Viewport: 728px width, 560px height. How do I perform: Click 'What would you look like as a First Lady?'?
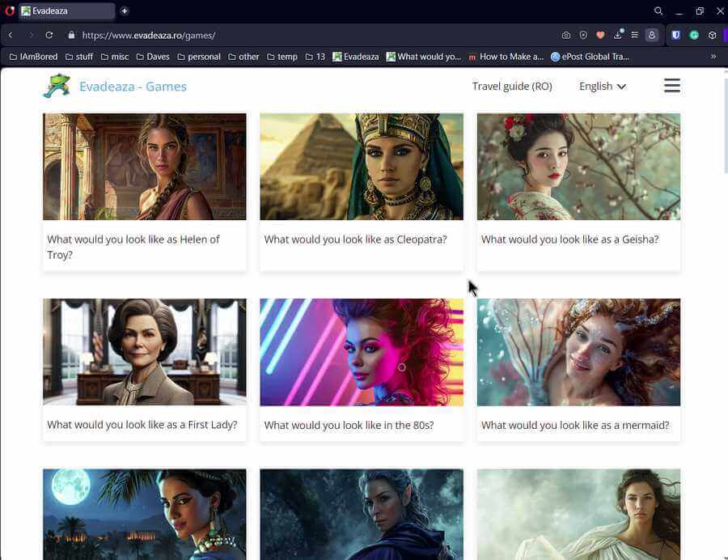tap(142, 425)
